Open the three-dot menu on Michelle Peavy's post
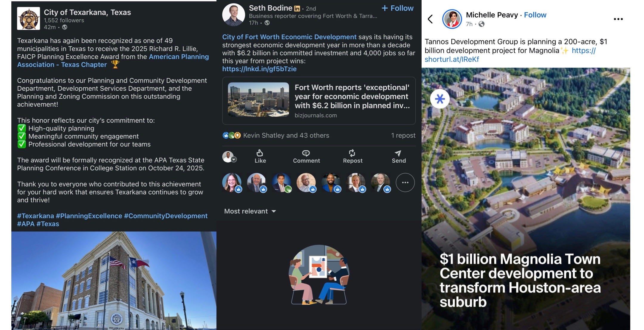 coord(618,19)
